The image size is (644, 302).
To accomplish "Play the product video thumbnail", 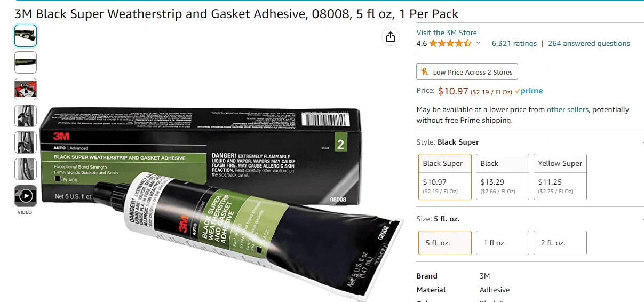I will [26, 196].
